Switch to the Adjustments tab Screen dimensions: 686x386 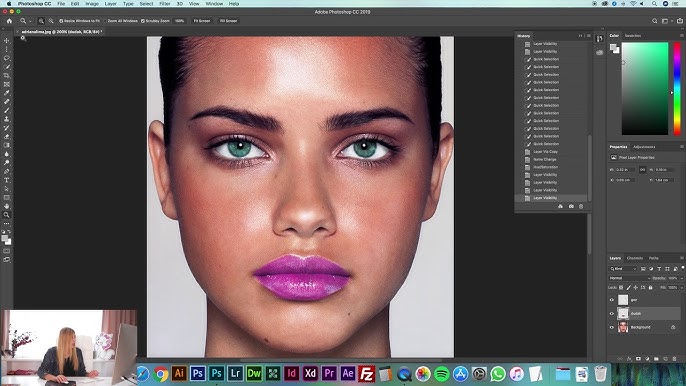coord(644,147)
